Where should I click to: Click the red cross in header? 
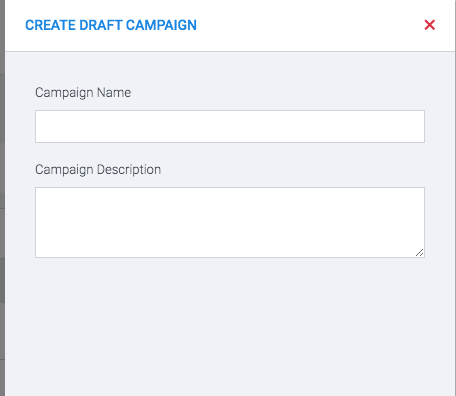[x=429, y=25]
